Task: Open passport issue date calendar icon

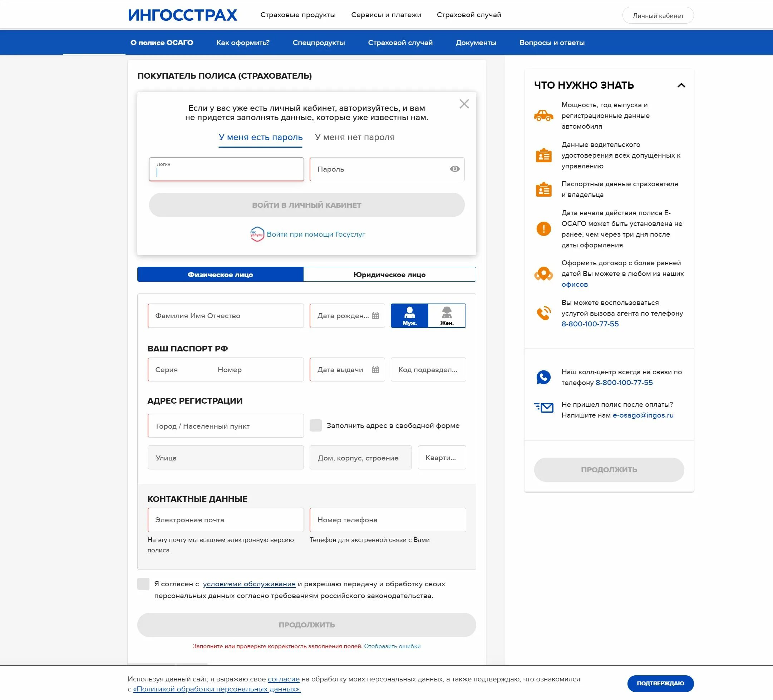Action: (x=375, y=369)
